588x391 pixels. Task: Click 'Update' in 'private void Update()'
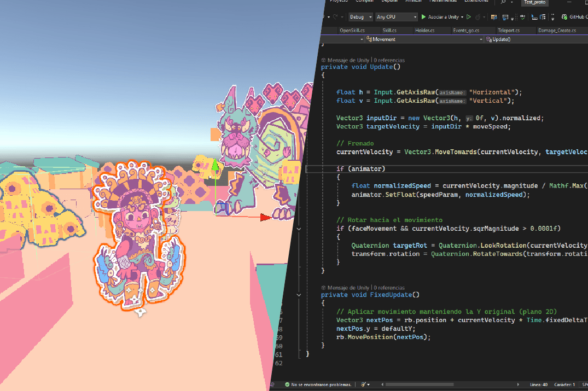[381, 67]
